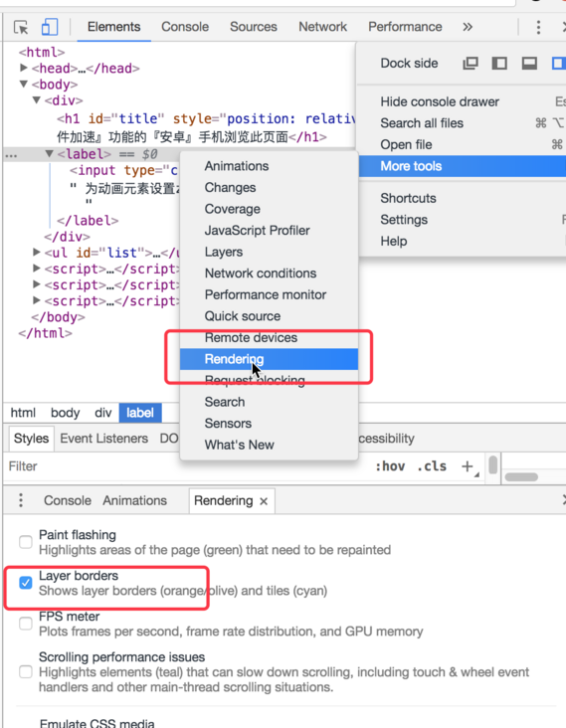Focus the Styles Filter input
The width and height of the screenshot is (566, 728).
[x=186, y=466]
